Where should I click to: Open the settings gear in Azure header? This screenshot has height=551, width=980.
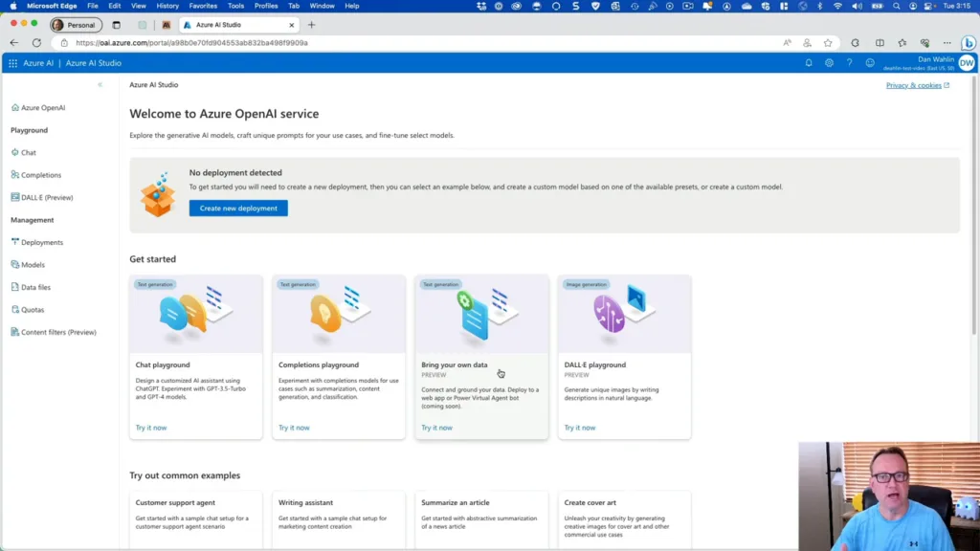click(829, 63)
